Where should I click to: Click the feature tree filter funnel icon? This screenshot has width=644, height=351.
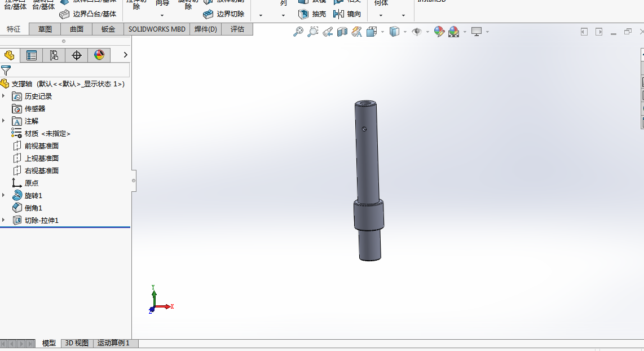click(6, 71)
